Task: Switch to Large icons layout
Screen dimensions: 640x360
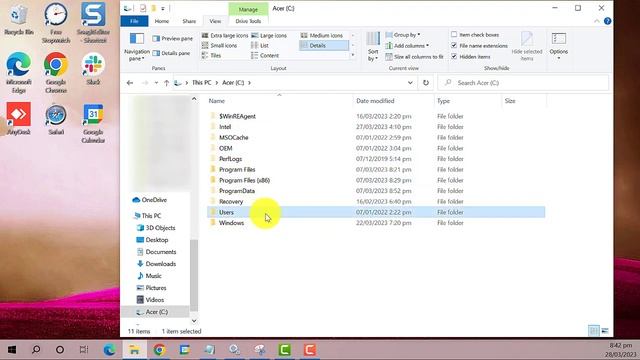Action: coord(269,36)
